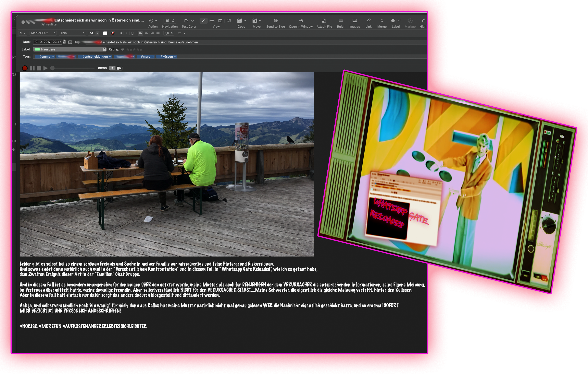Open the Thin font style dropdown
588x374 pixels.
pyautogui.click(x=72, y=33)
